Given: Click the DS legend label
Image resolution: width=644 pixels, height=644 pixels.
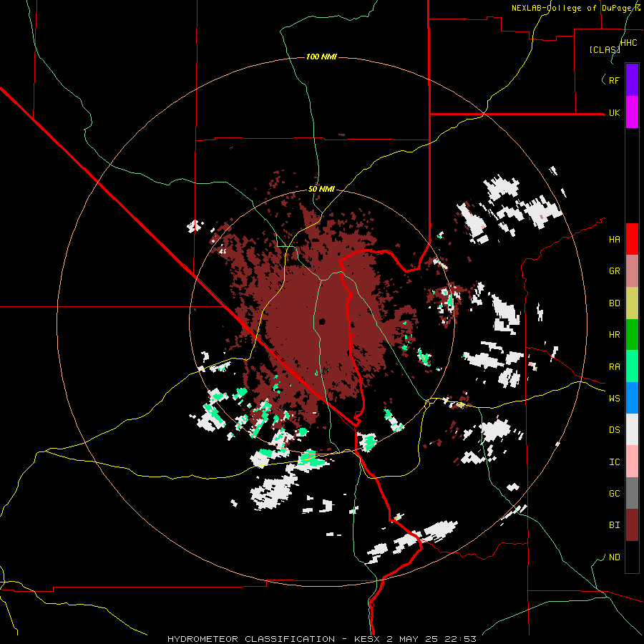Looking at the screenshot, I should pyautogui.click(x=615, y=430).
